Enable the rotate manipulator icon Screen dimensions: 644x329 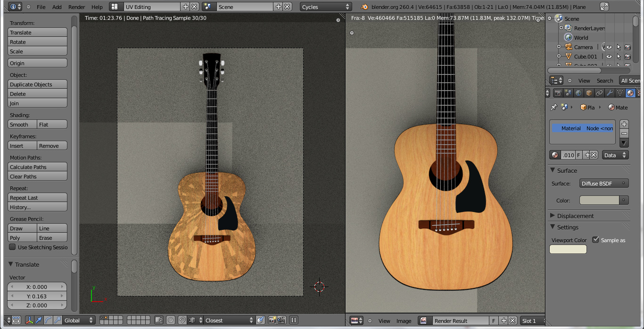click(x=48, y=320)
